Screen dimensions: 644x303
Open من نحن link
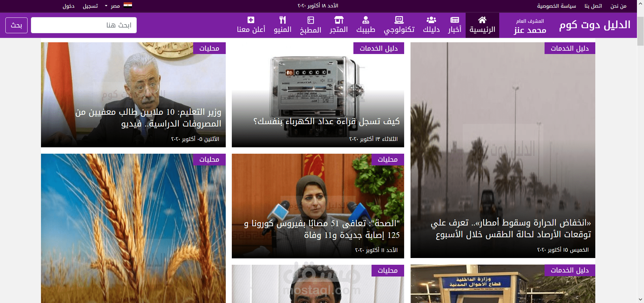click(618, 6)
